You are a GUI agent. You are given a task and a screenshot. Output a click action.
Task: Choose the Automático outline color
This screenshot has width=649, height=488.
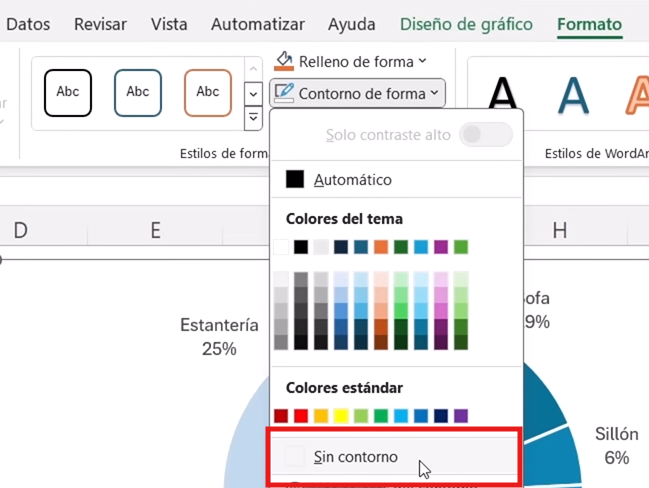pyautogui.click(x=397, y=180)
